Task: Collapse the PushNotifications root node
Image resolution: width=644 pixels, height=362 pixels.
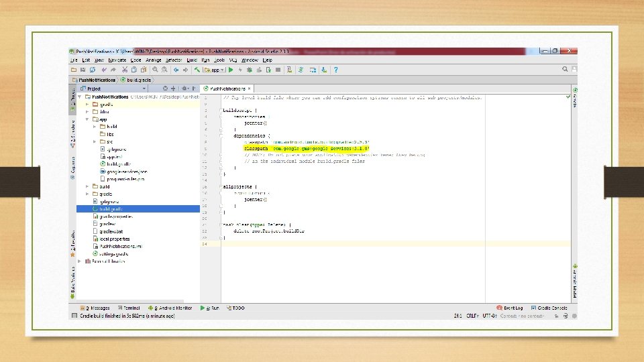Action: tap(80, 97)
